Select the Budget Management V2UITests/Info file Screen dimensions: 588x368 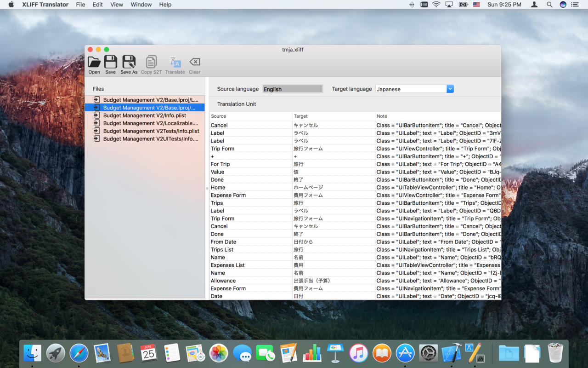pyautogui.click(x=145, y=139)
